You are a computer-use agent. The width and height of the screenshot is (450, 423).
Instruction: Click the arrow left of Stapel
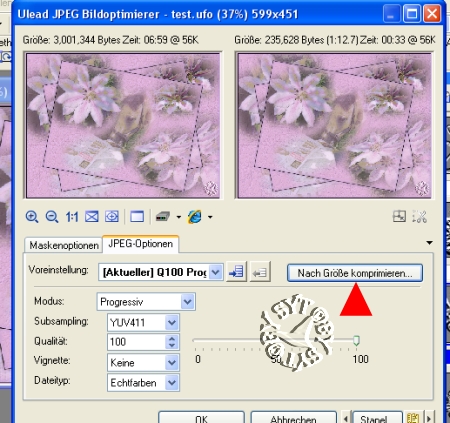pyautogui.click(x=346, y=418)
